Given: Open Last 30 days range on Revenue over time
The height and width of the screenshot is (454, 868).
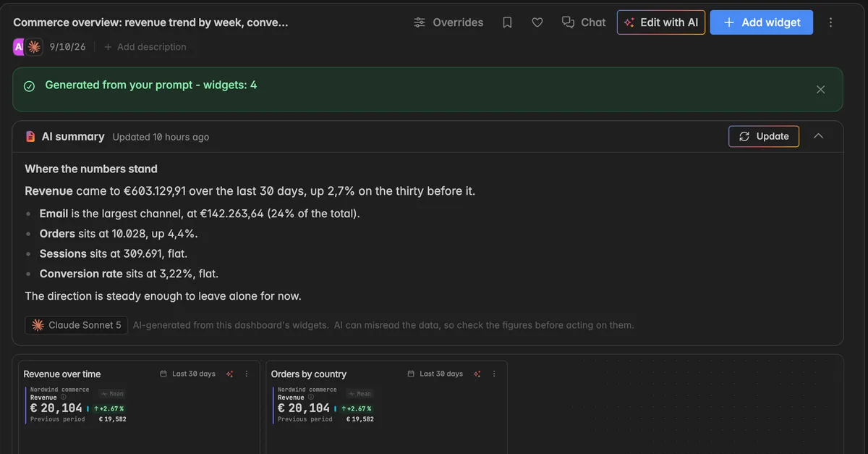Looking at the screenshot, I should coord(188,374).
